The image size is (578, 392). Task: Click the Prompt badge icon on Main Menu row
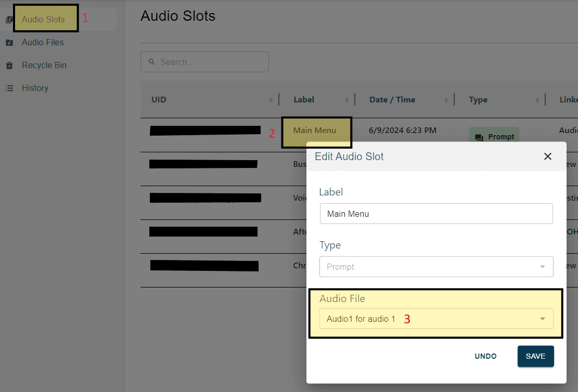pyautogui.click(x=494, y=136)
